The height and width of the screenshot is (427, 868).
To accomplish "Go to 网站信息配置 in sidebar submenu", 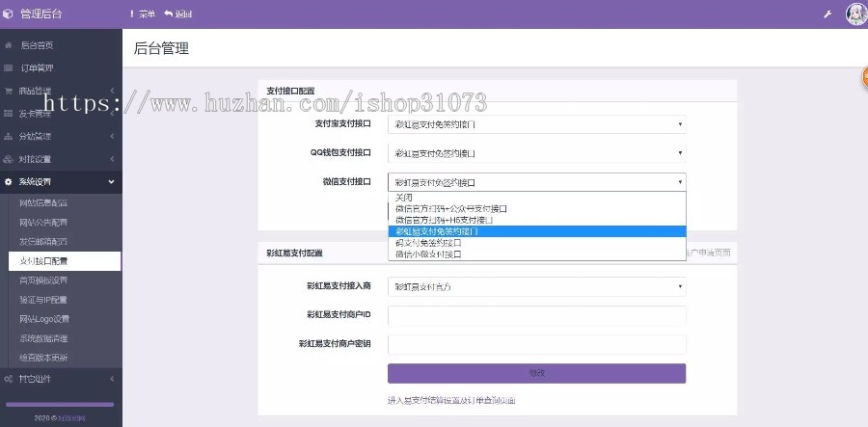I will [x=44, y=203].
